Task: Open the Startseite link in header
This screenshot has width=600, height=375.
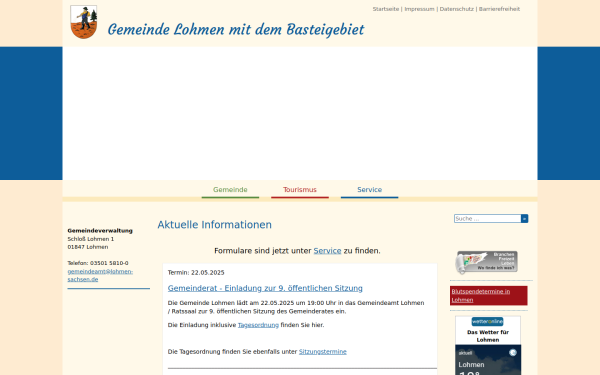Action: 386,9
